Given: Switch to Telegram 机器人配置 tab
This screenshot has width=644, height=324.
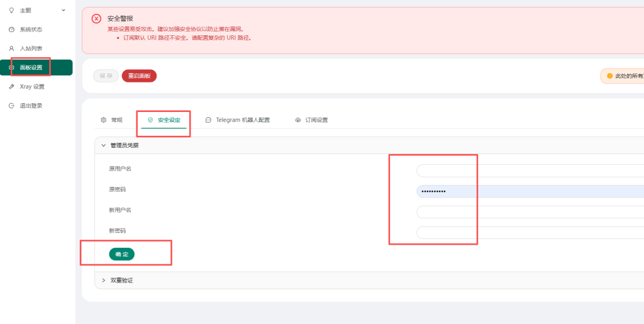Looking at the screenshot, I should (x=238, y=120).
